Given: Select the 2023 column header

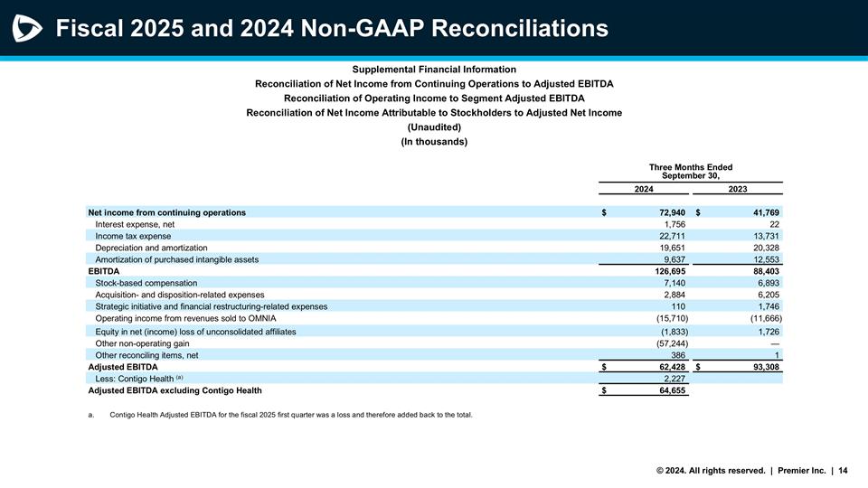Looking at the screenshot, I should [x=737, y=188].
